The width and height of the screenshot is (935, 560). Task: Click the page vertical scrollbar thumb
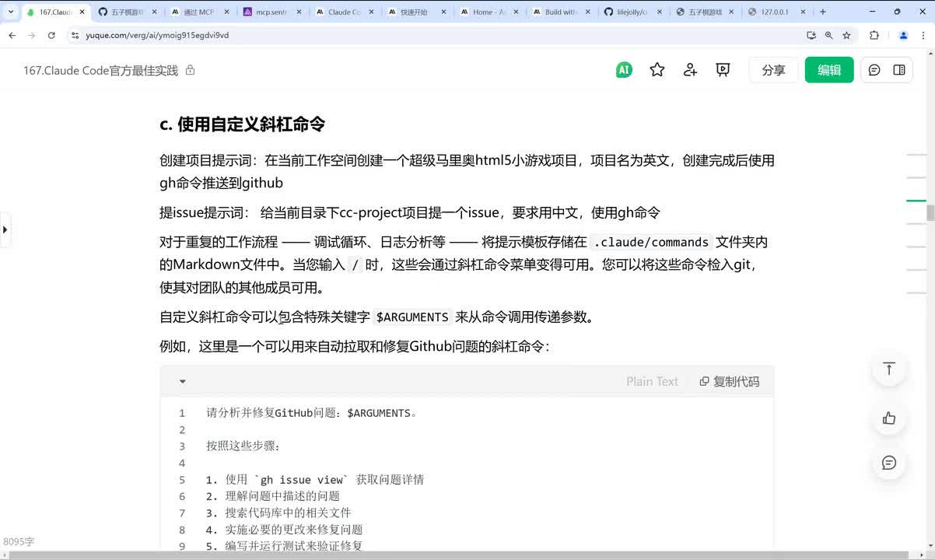[930, 212]
